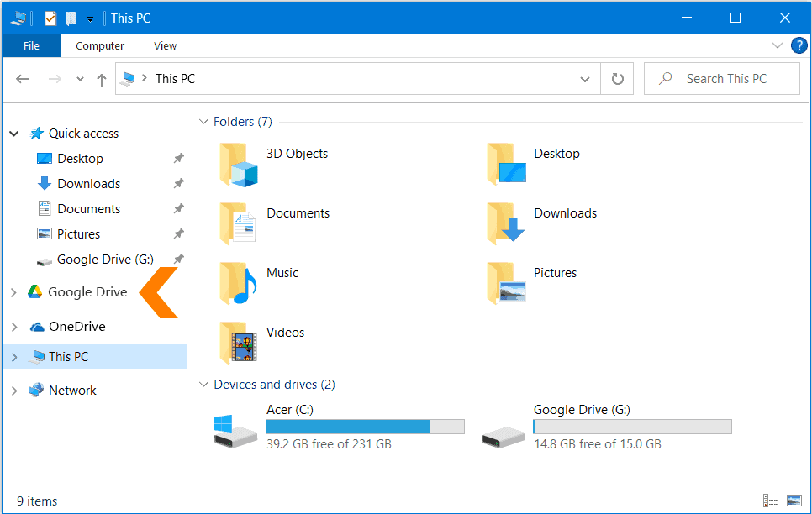This screenshot has height=514, width=812.
Task: Switch to the Computer ribbon tab
Action: click(x=100, y=45)
